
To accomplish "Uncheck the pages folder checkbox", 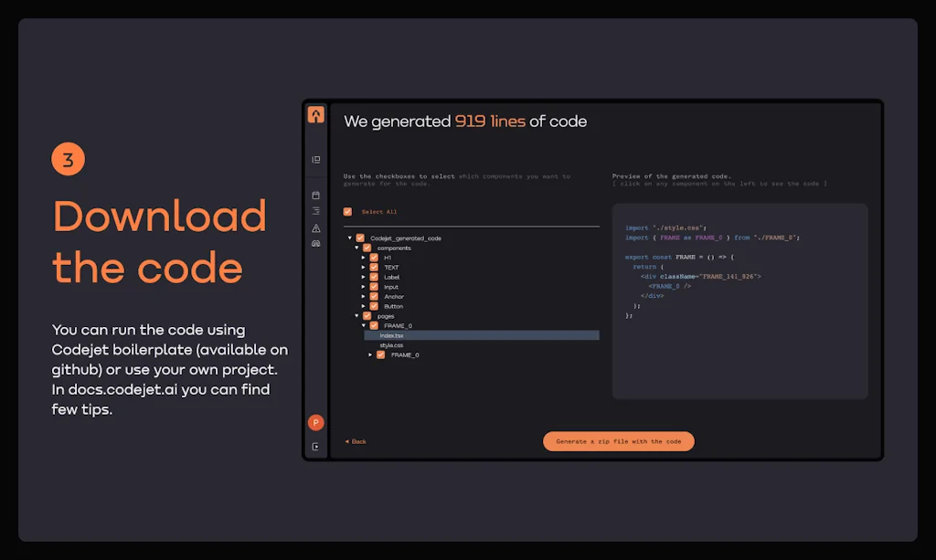I will pyautogui.click(x=367, y=316).
